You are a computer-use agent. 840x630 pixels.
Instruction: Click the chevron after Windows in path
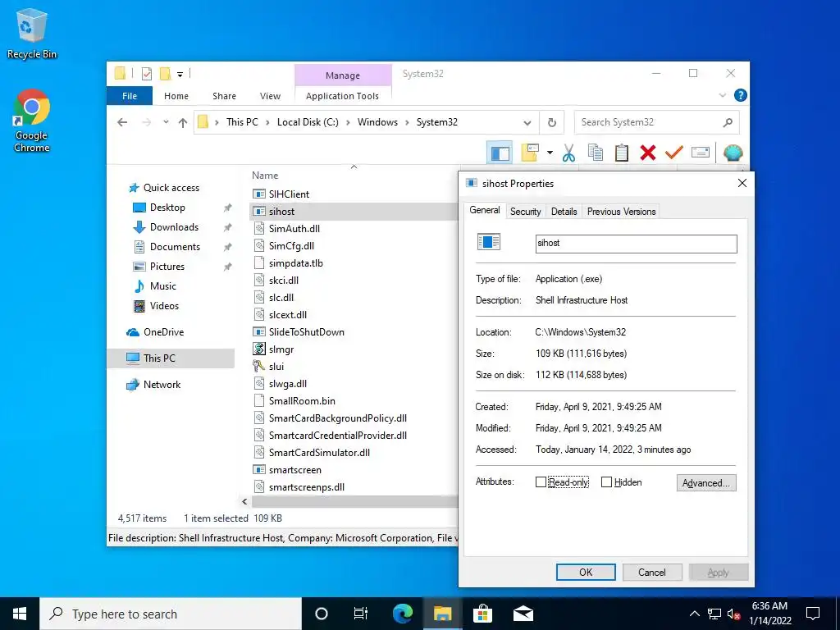(x=407, y=123)
